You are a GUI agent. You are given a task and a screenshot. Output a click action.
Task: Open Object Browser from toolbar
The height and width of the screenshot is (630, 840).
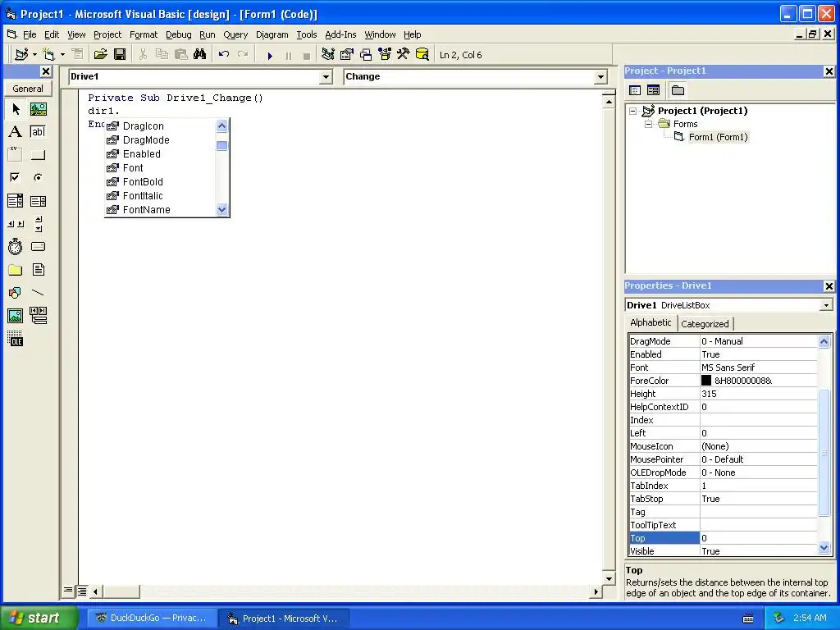point(385,55)
